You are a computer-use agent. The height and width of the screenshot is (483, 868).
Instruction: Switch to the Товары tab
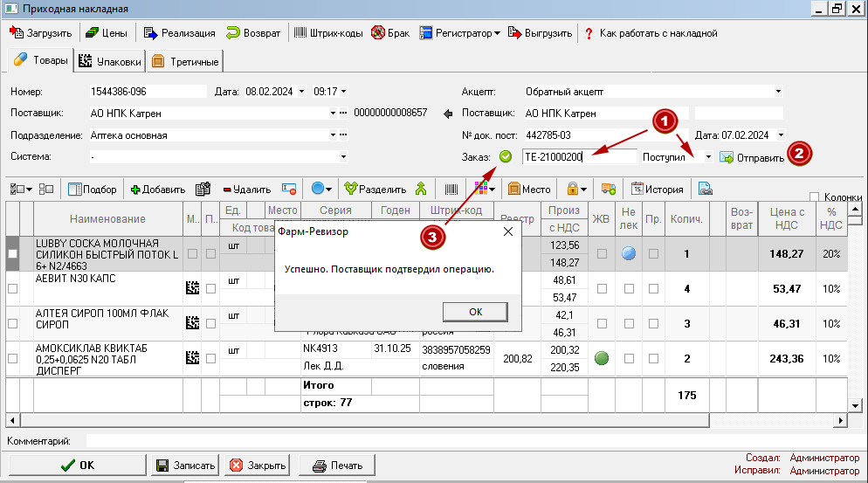tap(40, 59)
